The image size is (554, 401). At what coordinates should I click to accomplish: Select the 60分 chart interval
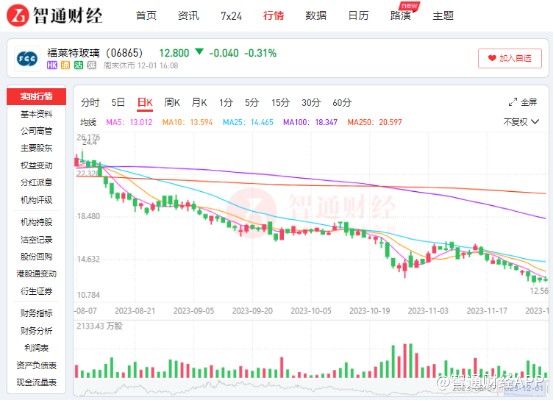click(342, 103)
